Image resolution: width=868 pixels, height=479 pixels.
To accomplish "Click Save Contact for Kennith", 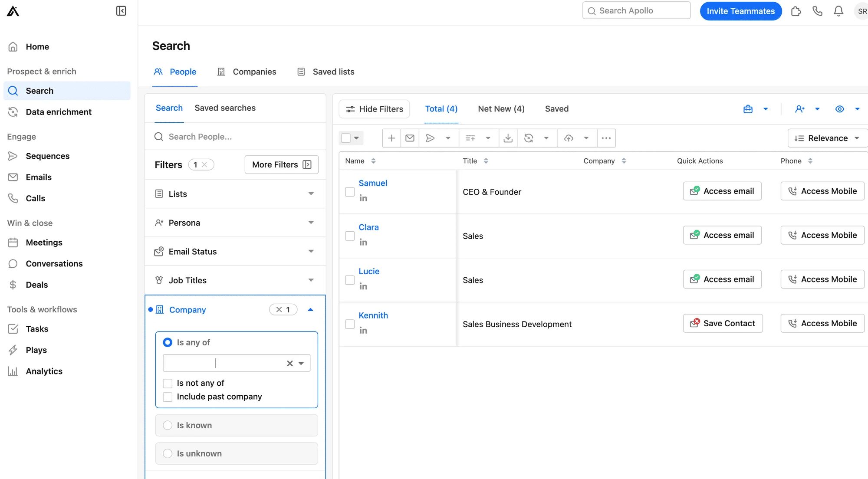I will (723, 323).
